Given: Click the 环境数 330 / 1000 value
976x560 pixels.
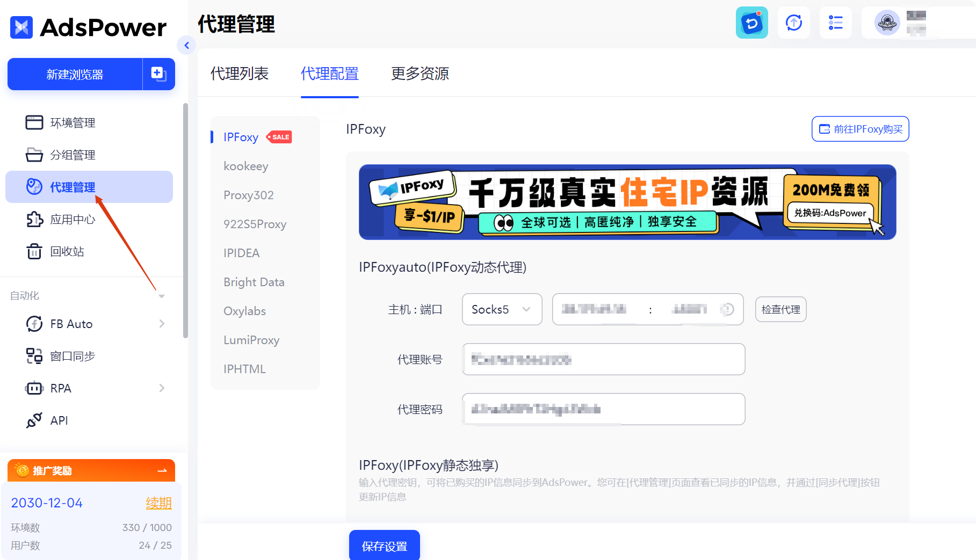Looking at the screenshot, I should click(x=147, y=528).
